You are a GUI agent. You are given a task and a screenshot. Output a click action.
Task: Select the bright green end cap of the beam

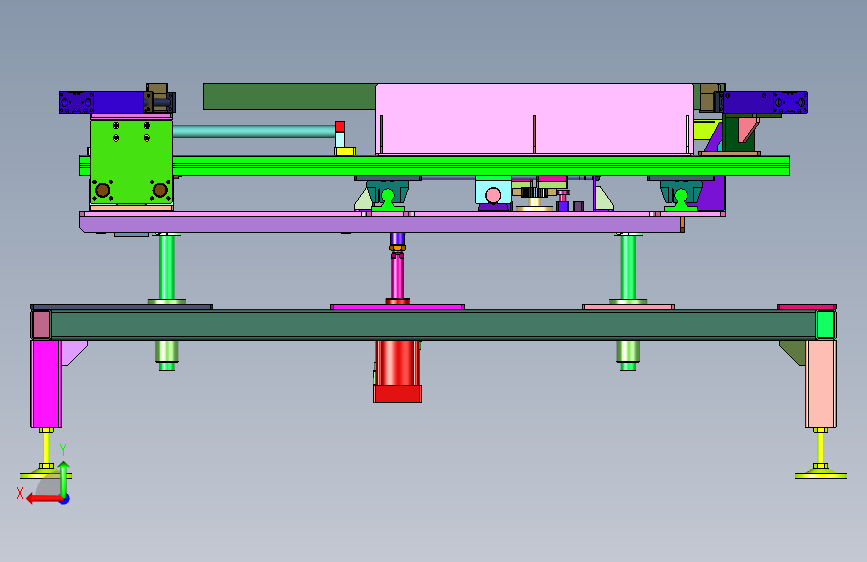826,325
